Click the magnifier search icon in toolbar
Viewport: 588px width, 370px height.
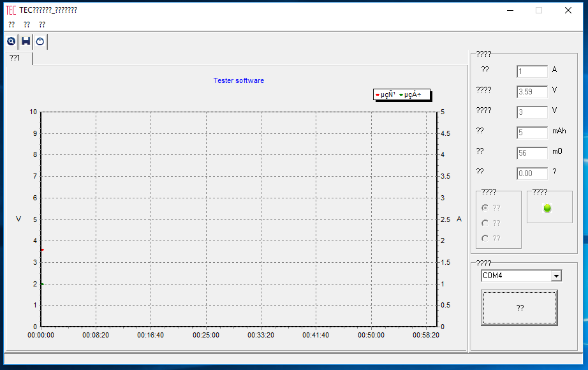(11, 41)
